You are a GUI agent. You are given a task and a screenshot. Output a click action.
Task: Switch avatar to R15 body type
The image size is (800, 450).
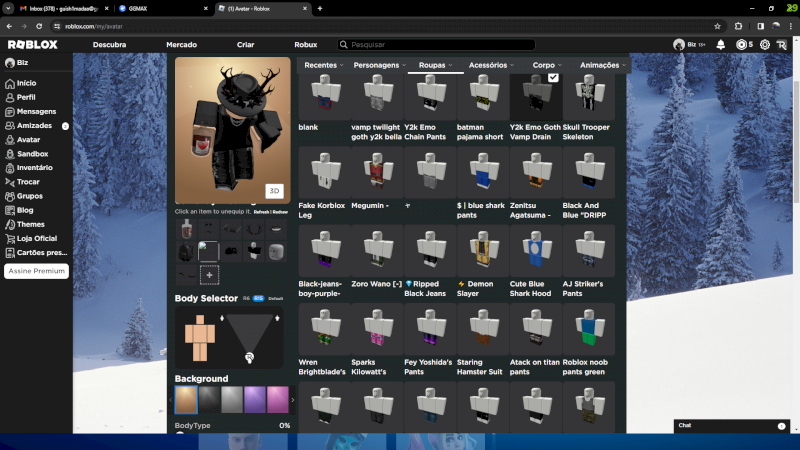[x=258, y=298]
